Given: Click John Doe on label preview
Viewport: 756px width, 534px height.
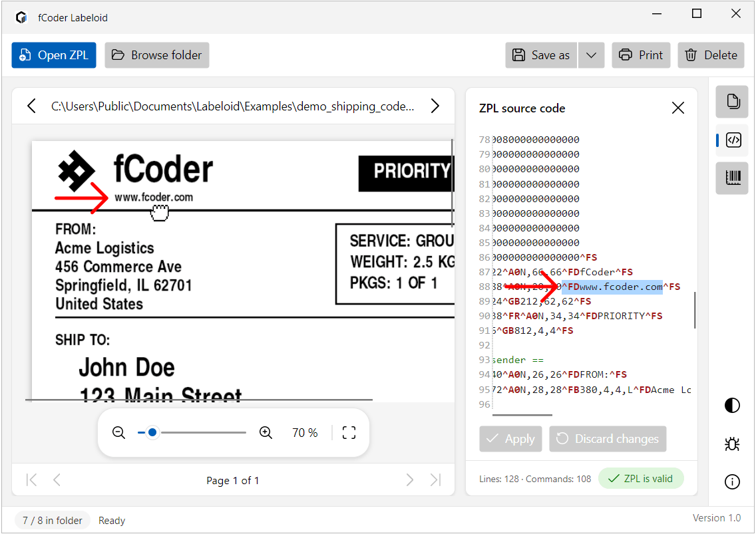Looking at the screenshot, I should pyautogui.click(x=126, y=367).
